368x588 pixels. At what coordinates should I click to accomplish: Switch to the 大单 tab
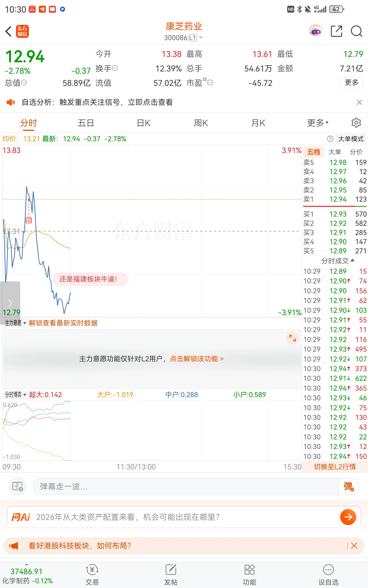coord(335,152)
